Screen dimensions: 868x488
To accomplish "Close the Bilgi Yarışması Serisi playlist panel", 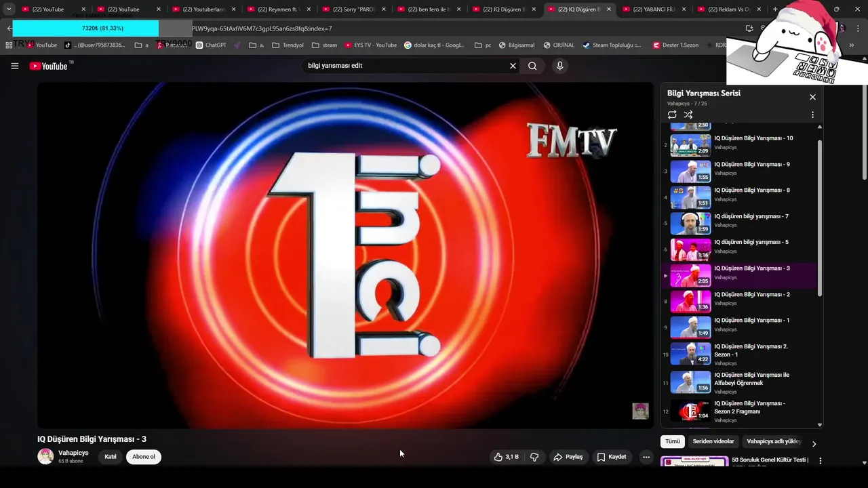I will tap(812, 97).
